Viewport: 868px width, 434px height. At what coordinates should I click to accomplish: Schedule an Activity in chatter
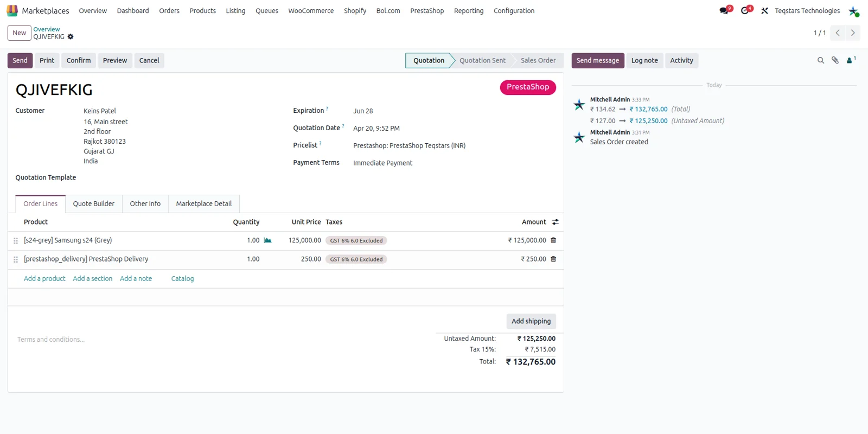pos(682,61)
